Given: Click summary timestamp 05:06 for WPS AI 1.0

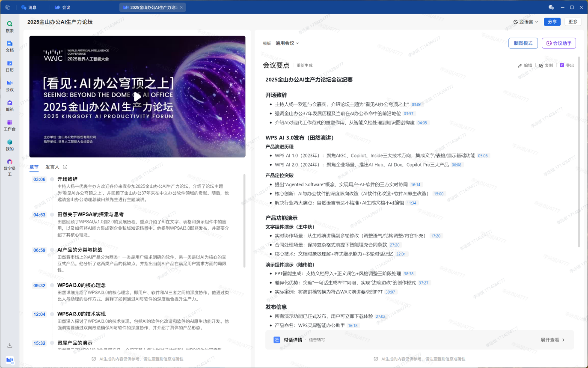Looking at the screenshot, I should [483, 156].
